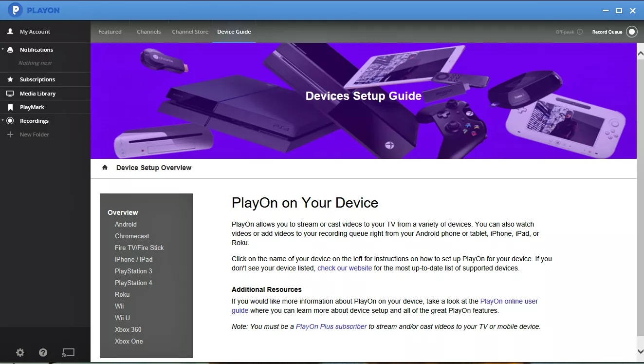Open the cast to device icon

pos(68,352)
